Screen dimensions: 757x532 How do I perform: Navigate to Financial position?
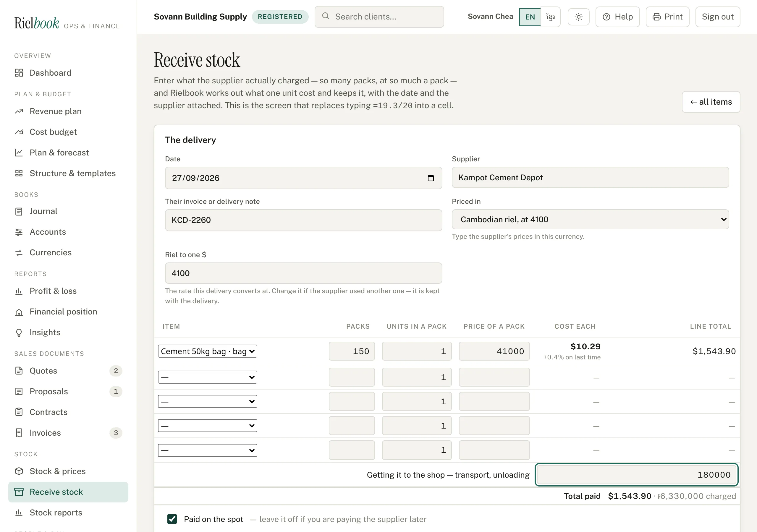(x=68, y=312)
